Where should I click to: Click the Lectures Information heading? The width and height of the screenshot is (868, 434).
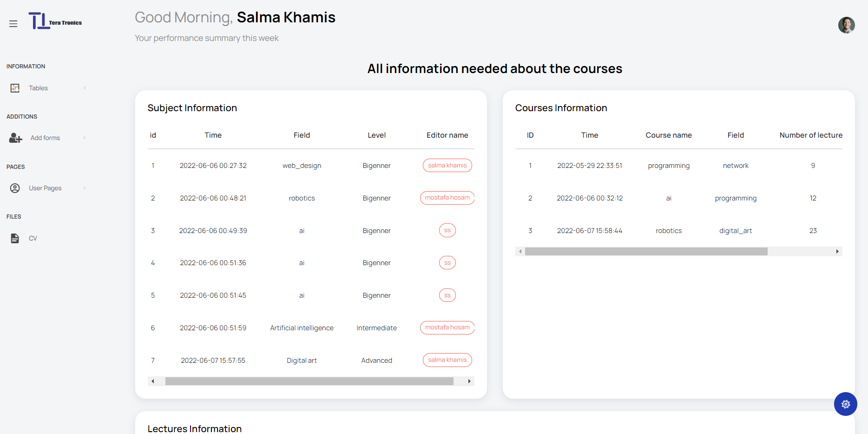[x=194, y=429]
